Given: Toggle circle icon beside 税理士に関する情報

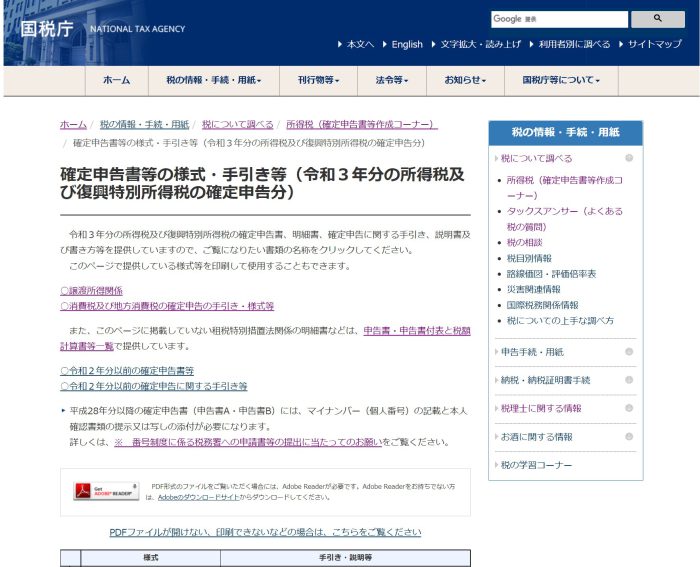Looking at the screenshot, I should [629, 408].
